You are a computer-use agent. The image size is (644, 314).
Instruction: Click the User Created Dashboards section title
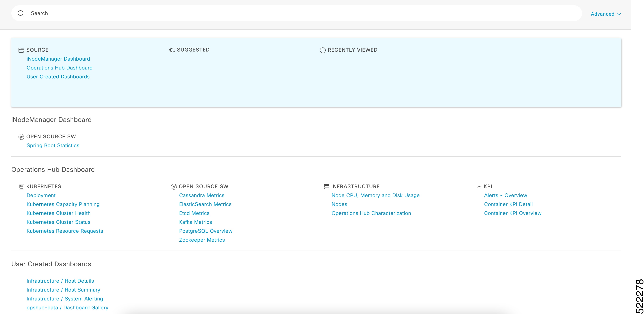tap(51, 264)
